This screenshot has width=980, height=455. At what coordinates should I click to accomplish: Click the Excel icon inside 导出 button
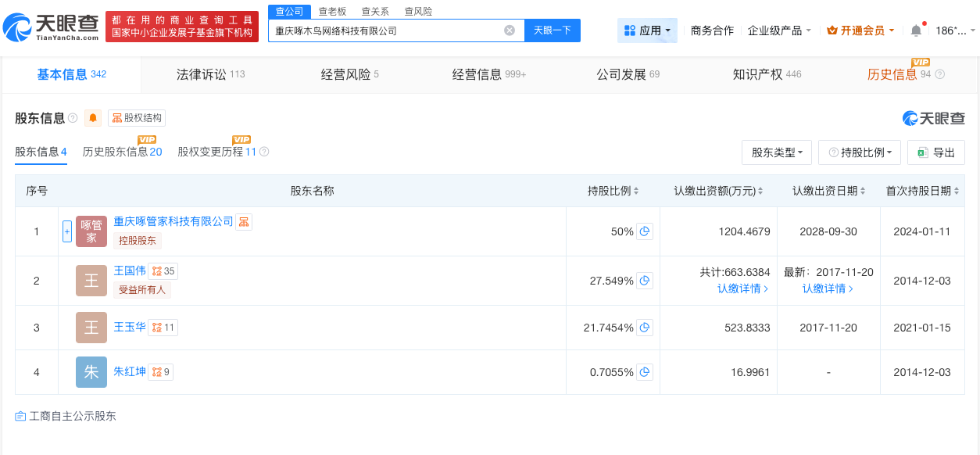919,152
